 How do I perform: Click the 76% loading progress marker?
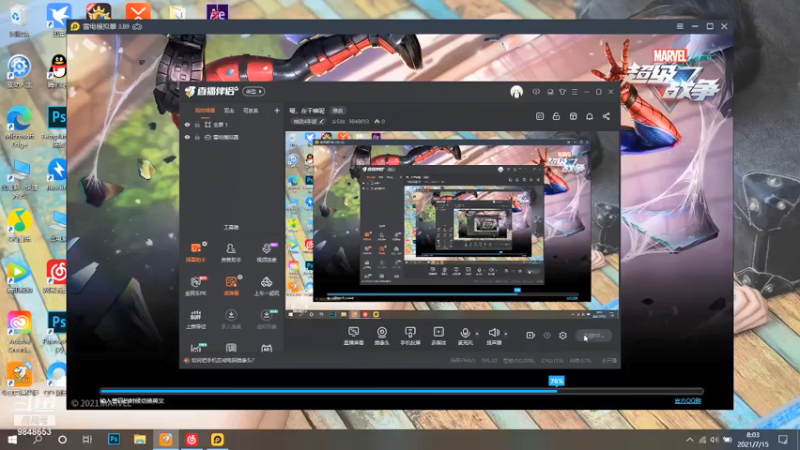[556, 381]
